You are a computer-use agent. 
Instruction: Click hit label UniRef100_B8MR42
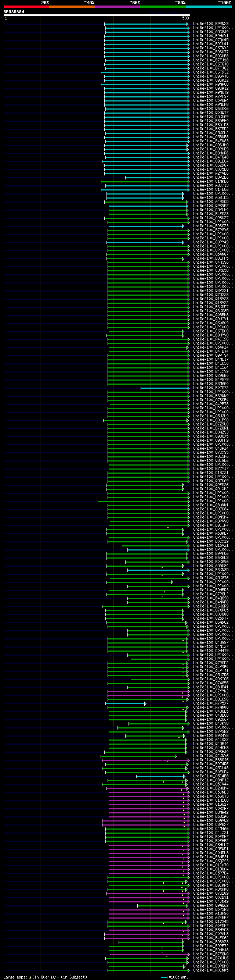211,813
